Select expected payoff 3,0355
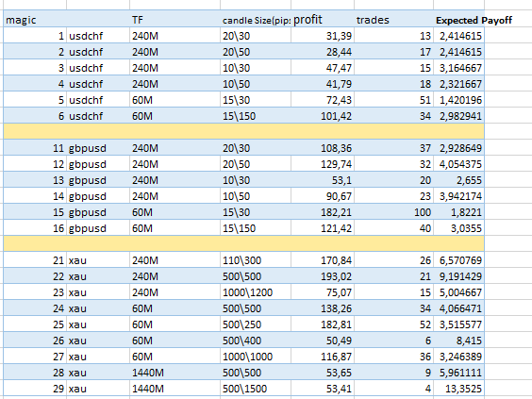Screen dimensions: 532x399 click(x=458, y=228)
